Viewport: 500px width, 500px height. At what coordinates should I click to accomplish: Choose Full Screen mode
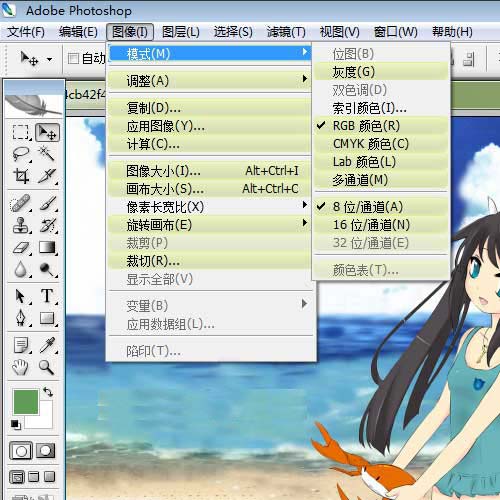(50, 477)
